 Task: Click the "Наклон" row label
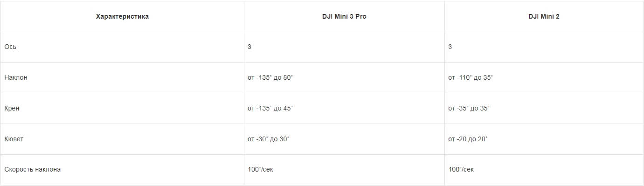(x=16, y=77)
